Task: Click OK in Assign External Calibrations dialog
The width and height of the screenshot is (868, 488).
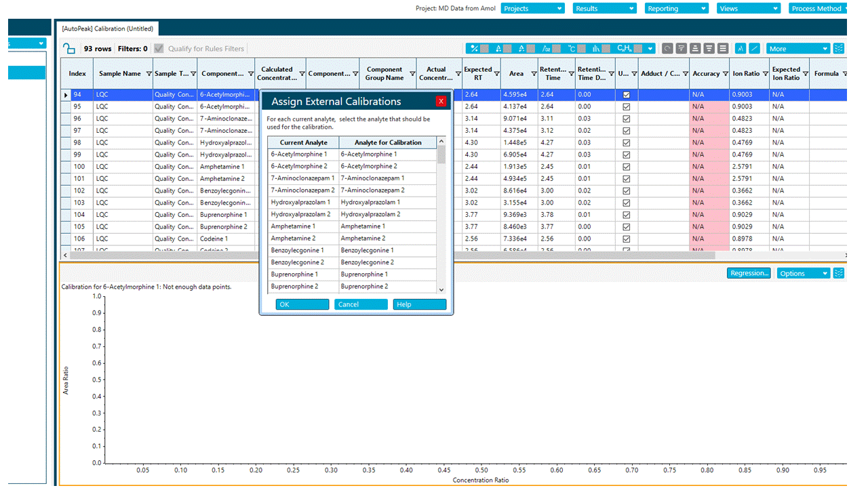Action: (302, 304)
